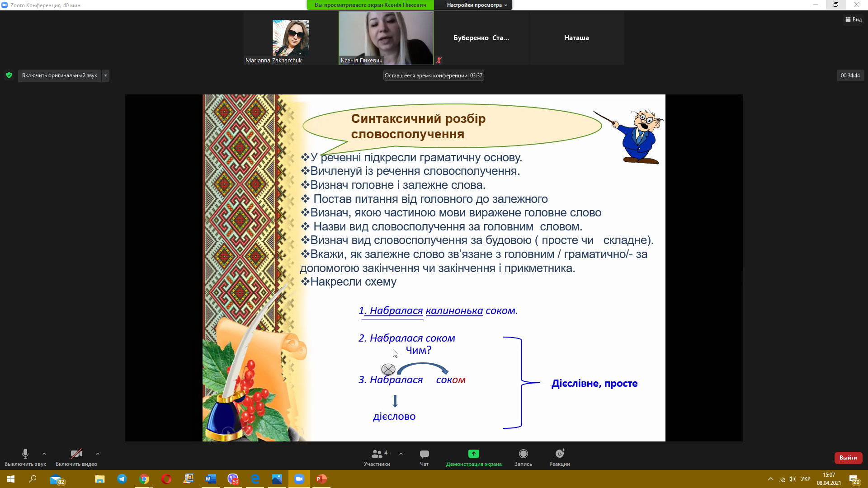Viewport: 868px width, 488px height.
Task: Open Telegram from the taskbar
Action: click(x=122, y=479)
